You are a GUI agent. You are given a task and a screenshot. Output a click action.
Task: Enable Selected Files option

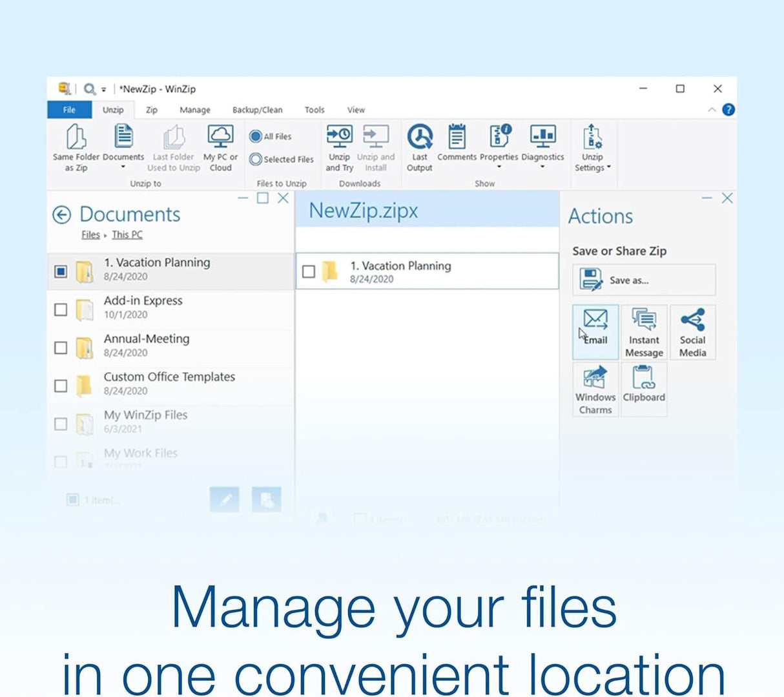tap(257, 159)
